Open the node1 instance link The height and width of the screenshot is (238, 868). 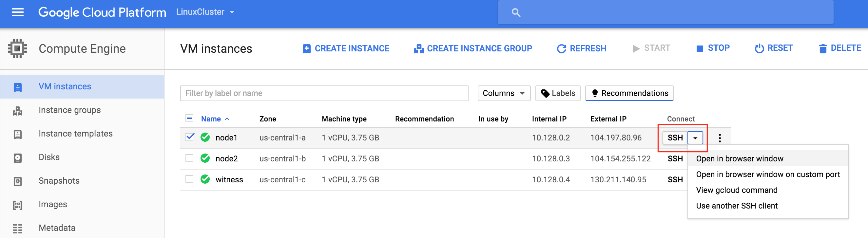click(226, 138)
